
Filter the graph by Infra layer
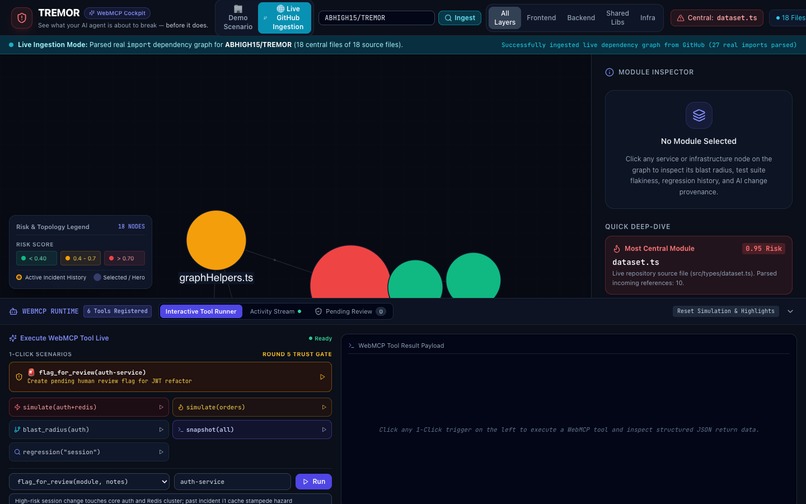647,17
